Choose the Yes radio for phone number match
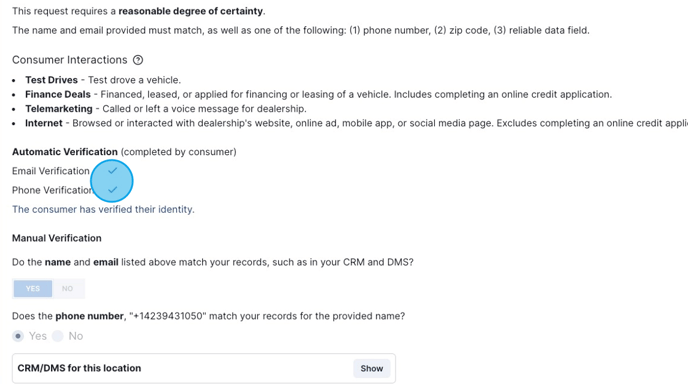Viewport: 688px width, 384px height. point(18,336)
